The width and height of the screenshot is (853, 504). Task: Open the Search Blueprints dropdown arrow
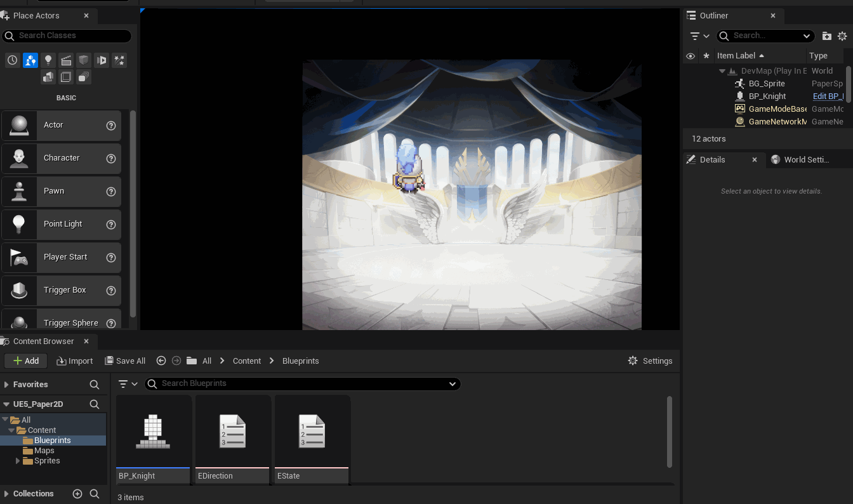(x=453, y=383)
